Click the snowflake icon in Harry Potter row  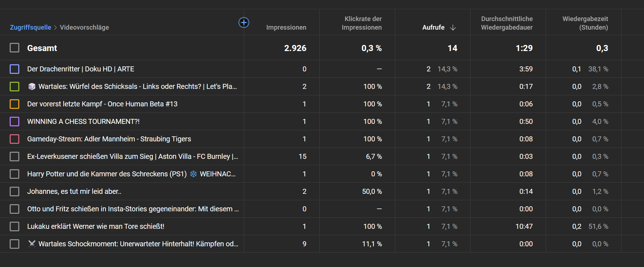coord(193,174)
